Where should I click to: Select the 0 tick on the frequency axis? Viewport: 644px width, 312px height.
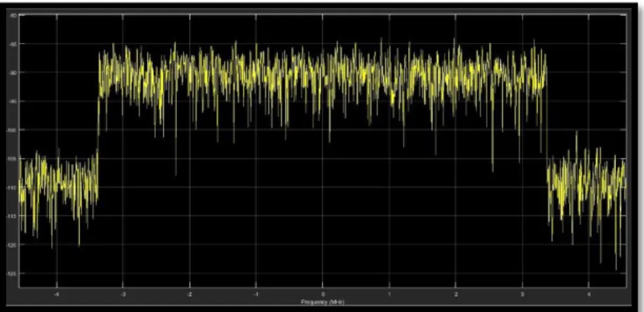coord(323,294)
